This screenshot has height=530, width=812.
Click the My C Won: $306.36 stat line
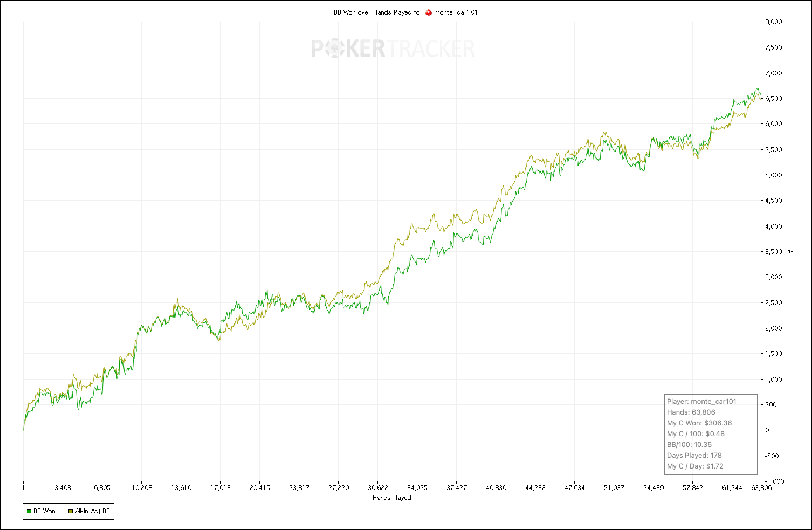699,423
